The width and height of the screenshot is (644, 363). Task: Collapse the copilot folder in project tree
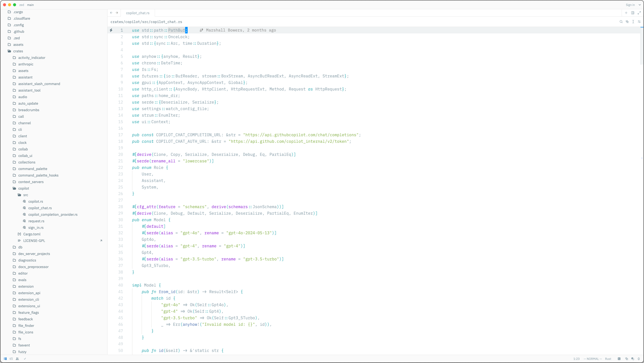pyautogui.click(x=24, y=188)
